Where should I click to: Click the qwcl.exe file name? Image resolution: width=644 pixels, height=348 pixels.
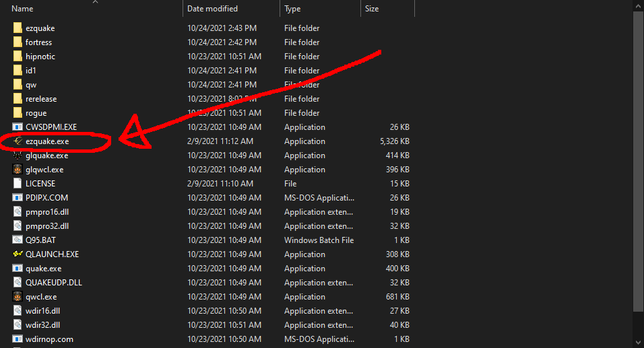click(x=41, y=297)
